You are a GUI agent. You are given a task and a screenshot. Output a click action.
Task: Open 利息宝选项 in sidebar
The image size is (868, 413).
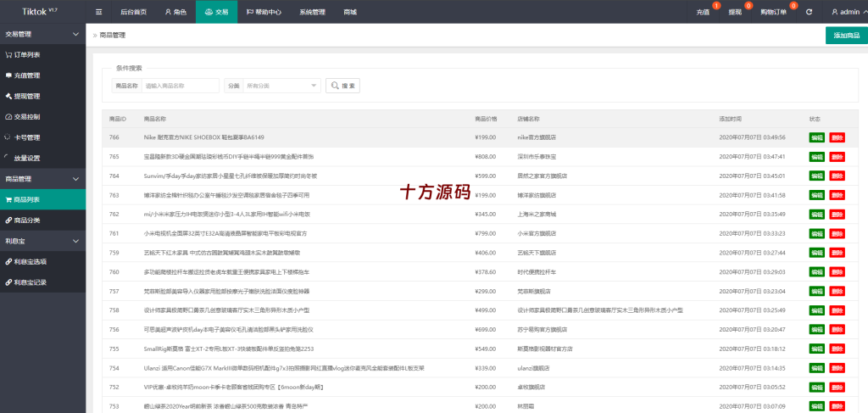(x=42, y=261)
